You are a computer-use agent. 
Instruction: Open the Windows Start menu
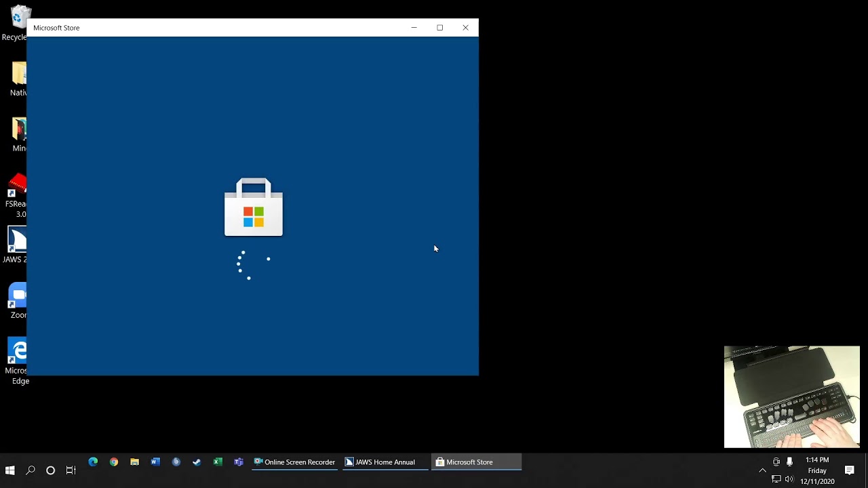[x=10, y=470]
